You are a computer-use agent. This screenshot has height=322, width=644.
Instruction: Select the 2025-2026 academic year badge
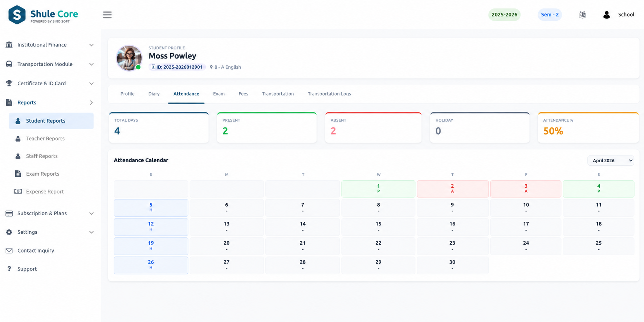(x=504, y=15)
